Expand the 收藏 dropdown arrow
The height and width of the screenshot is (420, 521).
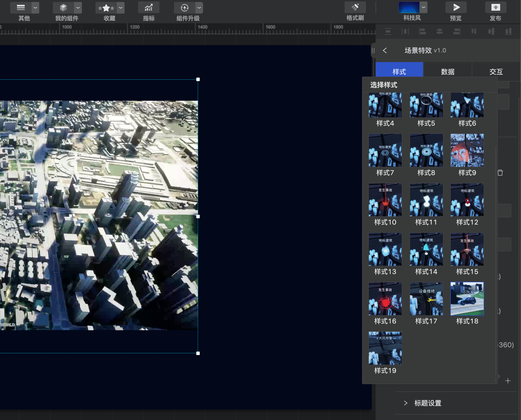121,8
